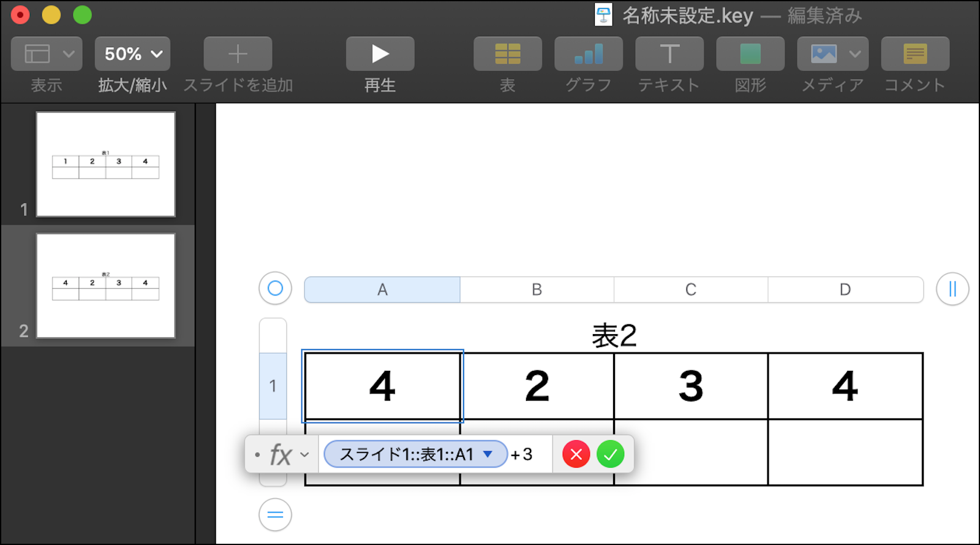Add a new slide with plus icon
The height and width of the screenshot is (545, 980).
pyautogui.click(x=238, y=54)
